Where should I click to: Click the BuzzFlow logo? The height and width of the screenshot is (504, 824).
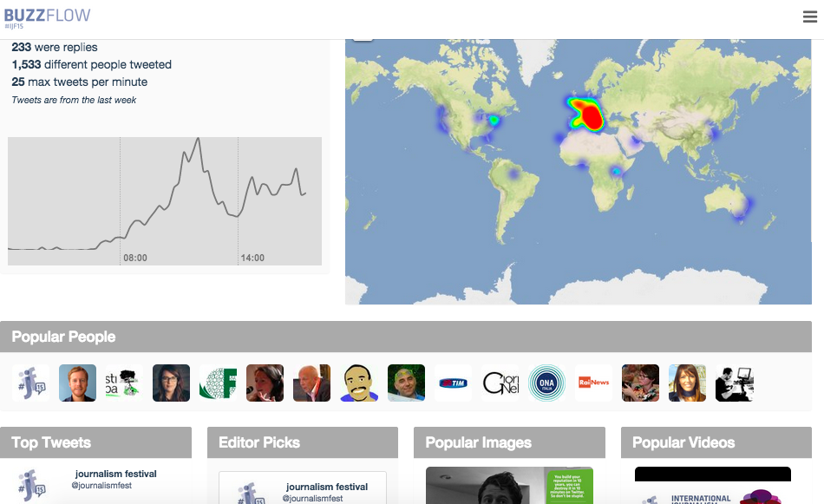click(x=47, y=16)
